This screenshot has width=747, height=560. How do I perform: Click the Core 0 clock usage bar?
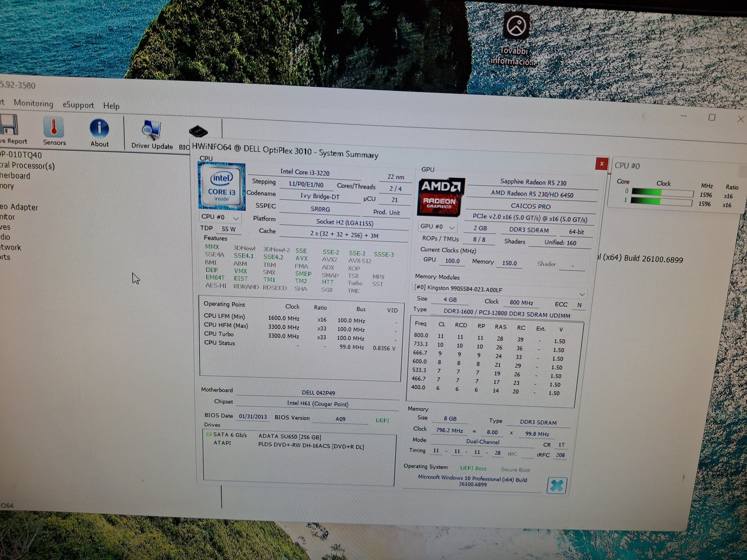point(663,192)
